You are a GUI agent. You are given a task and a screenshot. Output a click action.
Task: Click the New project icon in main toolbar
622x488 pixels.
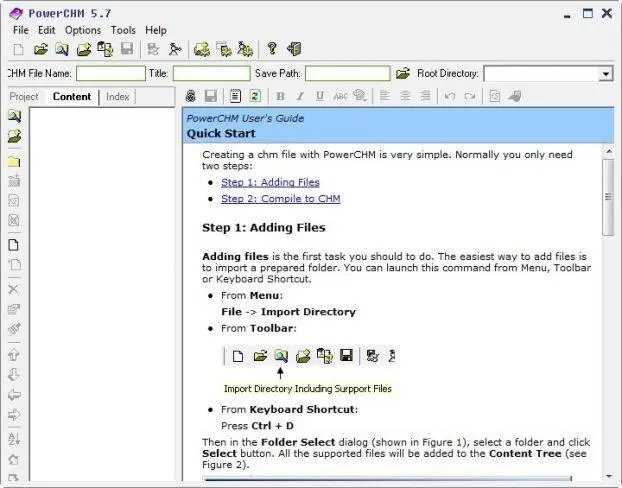pos(18,49)
